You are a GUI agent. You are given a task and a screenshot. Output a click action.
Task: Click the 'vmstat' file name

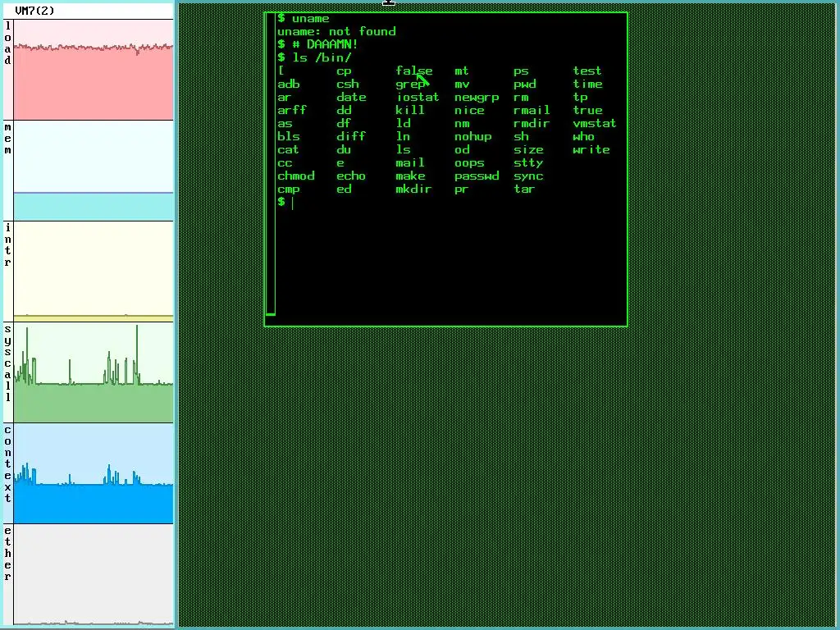click(595, 124)
